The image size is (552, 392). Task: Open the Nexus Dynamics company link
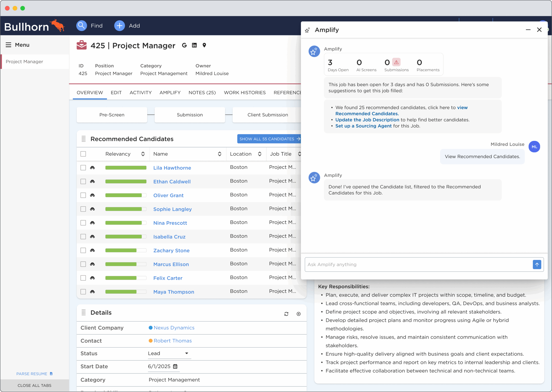[174, 328]
